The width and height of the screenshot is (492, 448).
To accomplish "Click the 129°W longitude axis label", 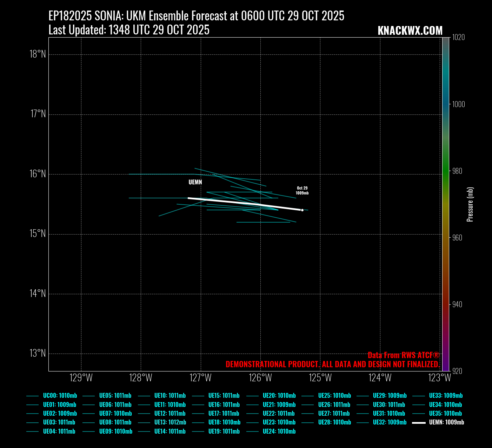I will (x=81, y=378).
